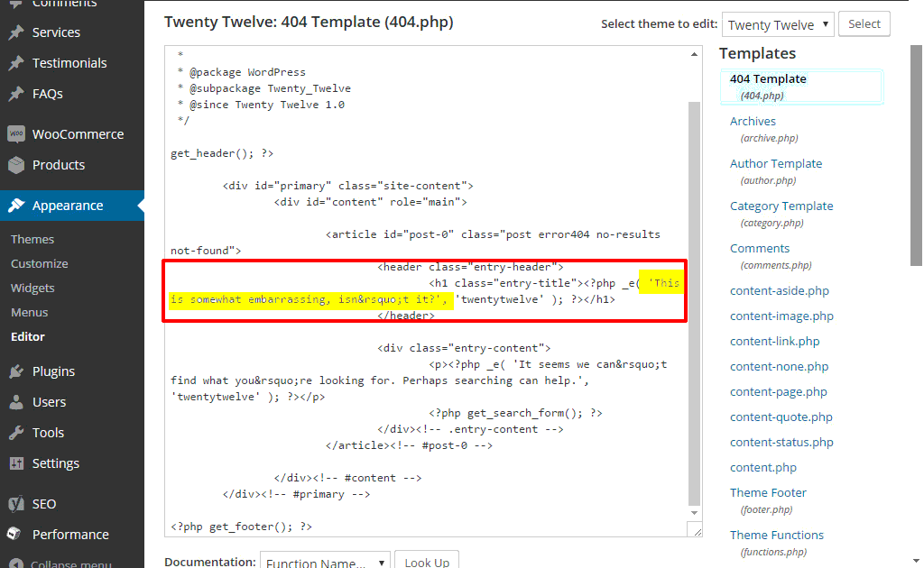Open content.php template

[763, 468]
